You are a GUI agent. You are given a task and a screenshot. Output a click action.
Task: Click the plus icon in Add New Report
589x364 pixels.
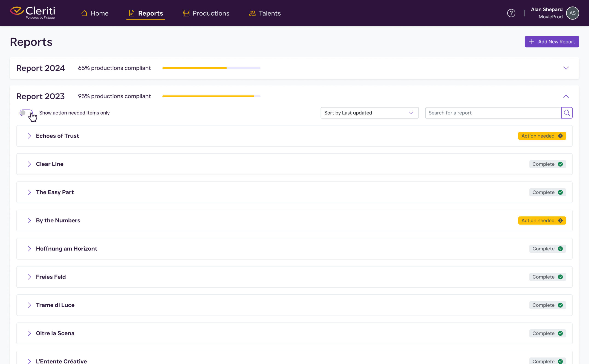[532, 42]
